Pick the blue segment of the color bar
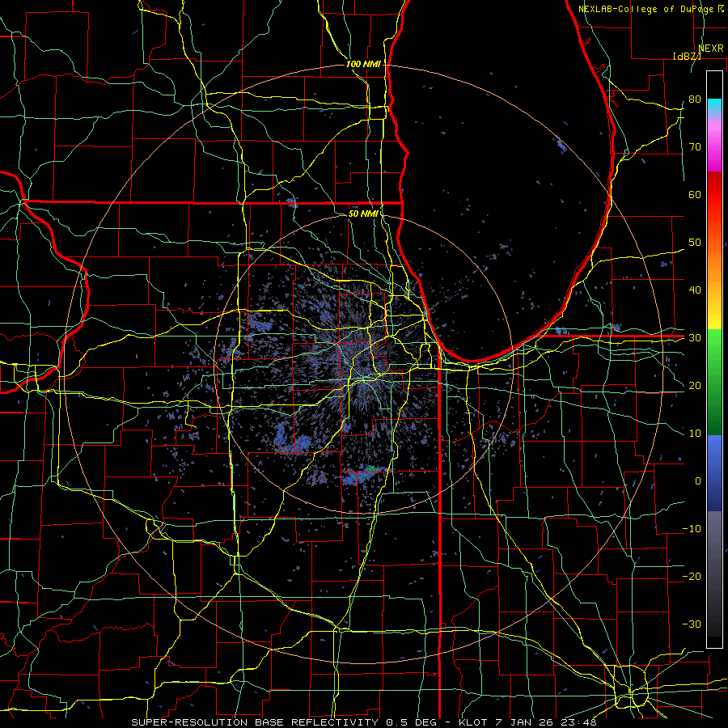728x728 pixels. coord(714,472)
